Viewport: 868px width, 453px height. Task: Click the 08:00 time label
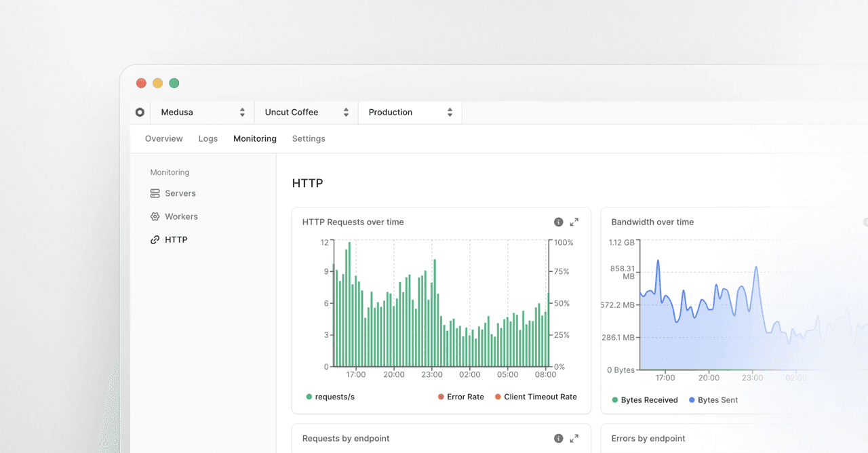pyautogui.click(x=545, y=374)
